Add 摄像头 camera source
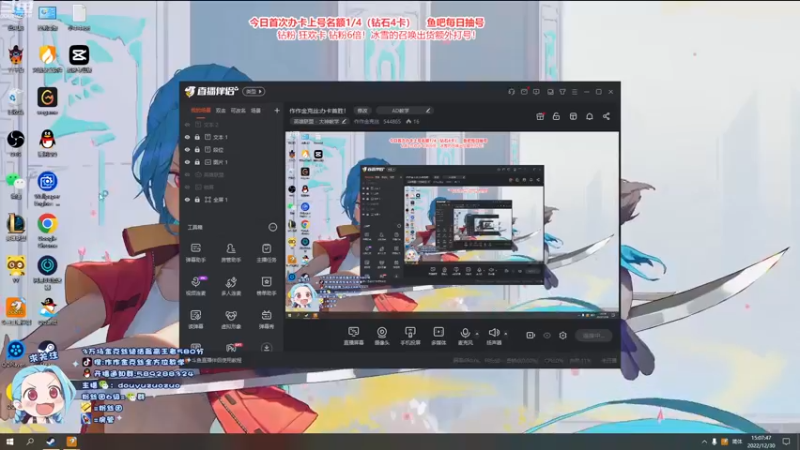800x450 pixels. [x=382, y=336]
